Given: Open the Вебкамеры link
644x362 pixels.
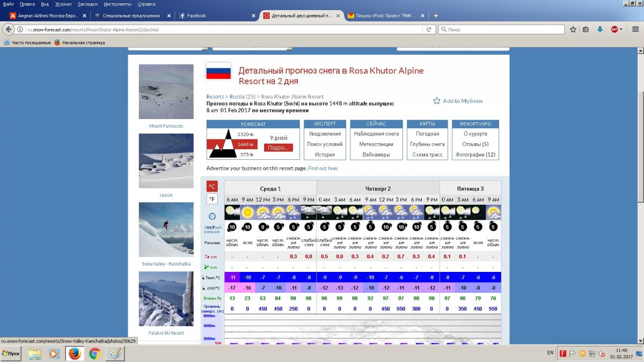Looking at the screenshot, I should (x=376, y=154).
